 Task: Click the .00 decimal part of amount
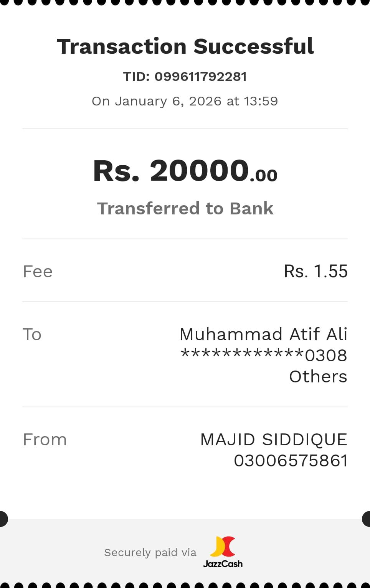click(264, 176)
